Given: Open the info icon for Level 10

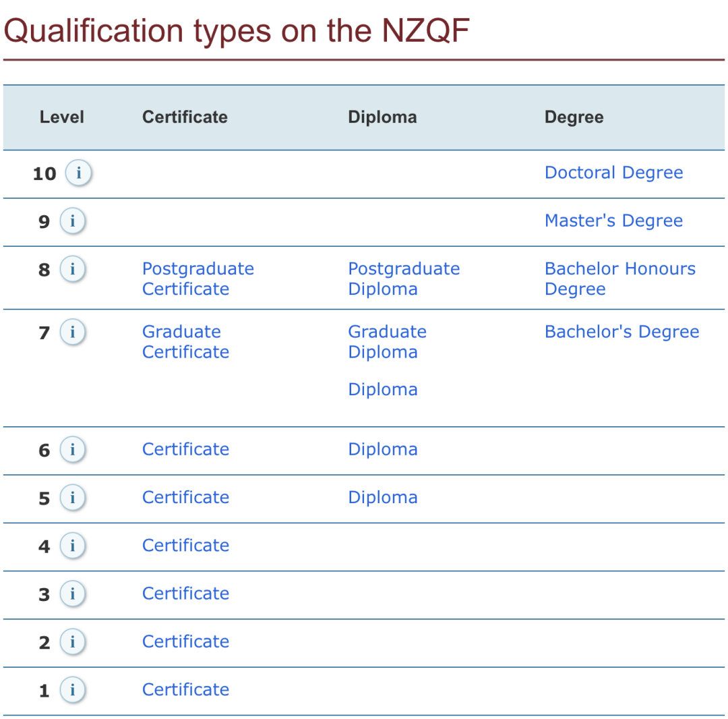Looking at the screenshot, I should (78, 173).
